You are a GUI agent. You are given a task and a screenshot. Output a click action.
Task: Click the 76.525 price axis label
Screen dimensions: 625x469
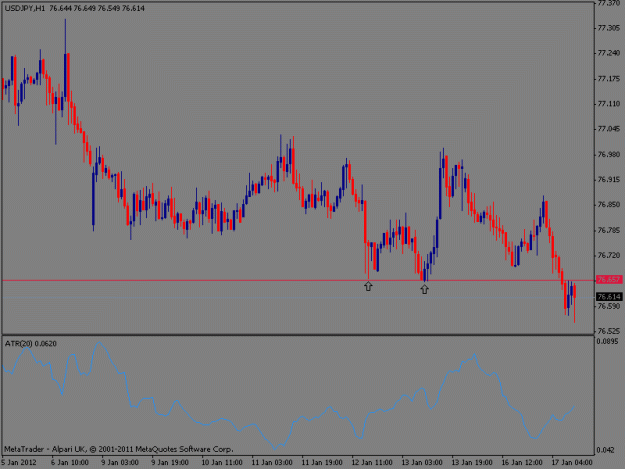pyautogui.click(x=609, y=331)
